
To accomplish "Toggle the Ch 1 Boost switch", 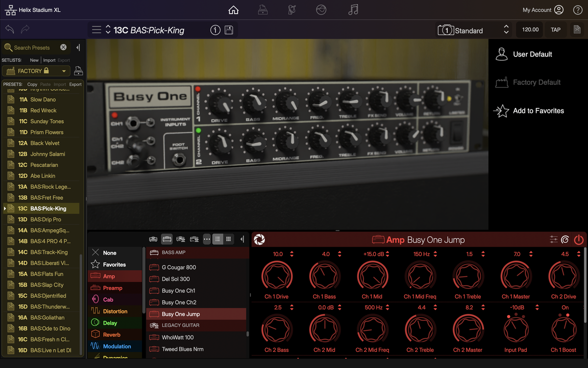I will 564,329.
